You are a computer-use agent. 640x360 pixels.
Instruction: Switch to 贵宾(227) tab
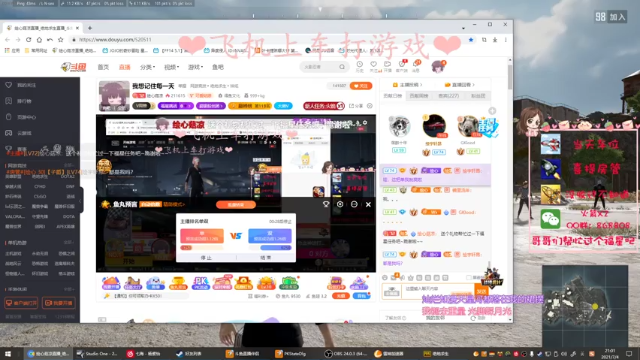click(x=449, y=96)
